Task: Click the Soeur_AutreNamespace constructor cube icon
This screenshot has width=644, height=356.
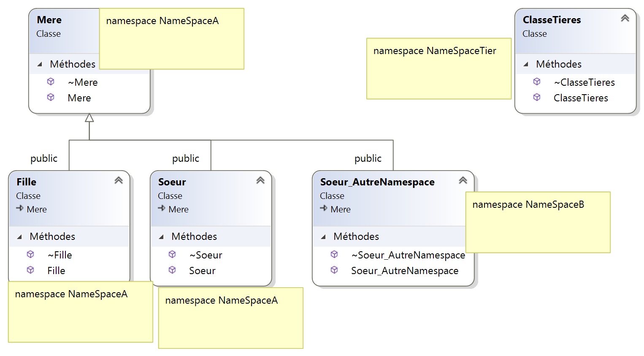Action: pyautogui.click(x=334, y=270)
